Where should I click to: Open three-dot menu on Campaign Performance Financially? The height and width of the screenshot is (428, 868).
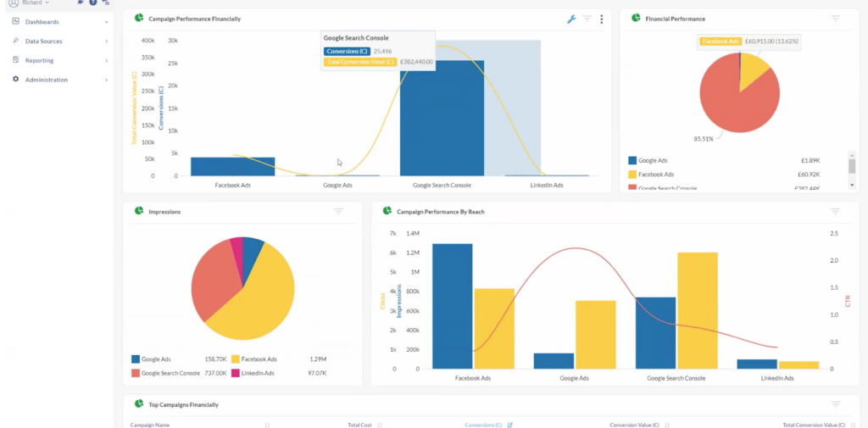pos(602,19)
